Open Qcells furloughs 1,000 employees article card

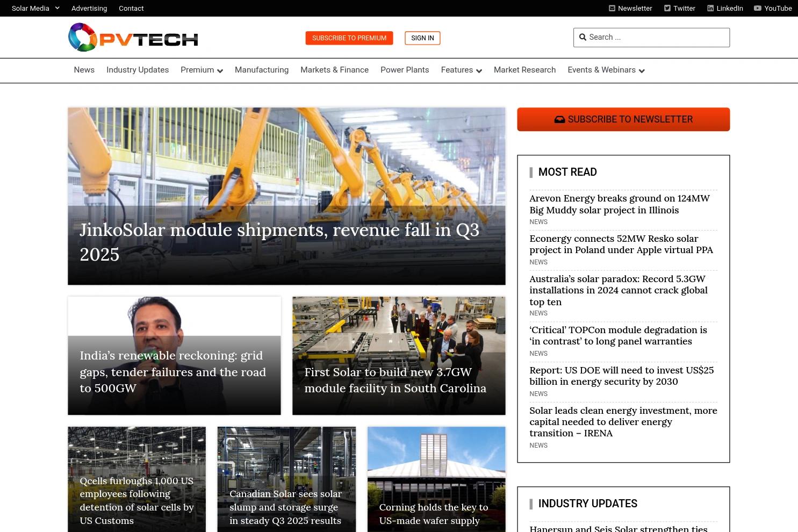pos(136,479)
